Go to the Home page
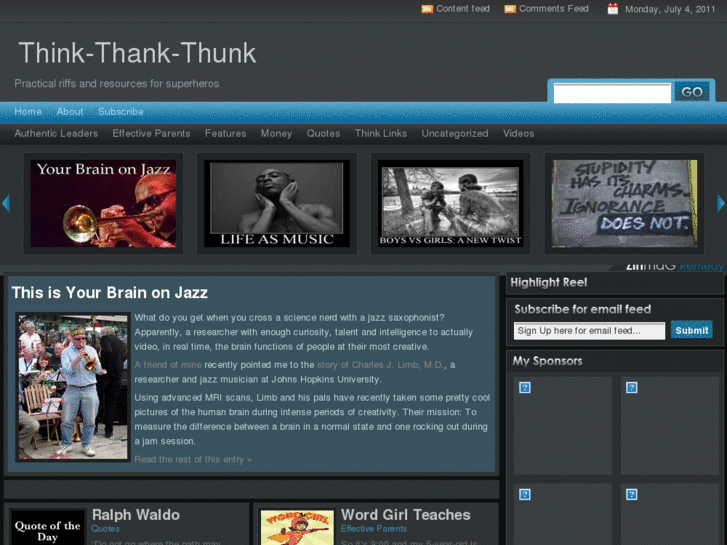The image size is (727, 545). tap(28, 112)
